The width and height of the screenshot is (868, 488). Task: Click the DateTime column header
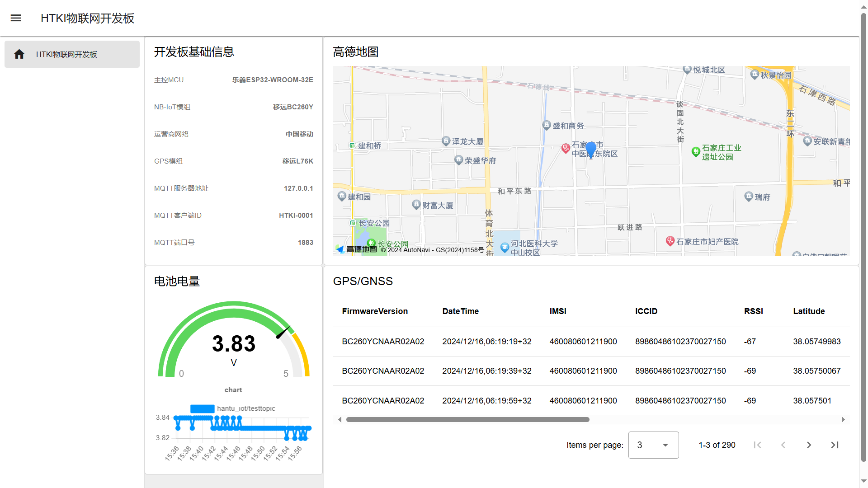(x=460, y=311)
